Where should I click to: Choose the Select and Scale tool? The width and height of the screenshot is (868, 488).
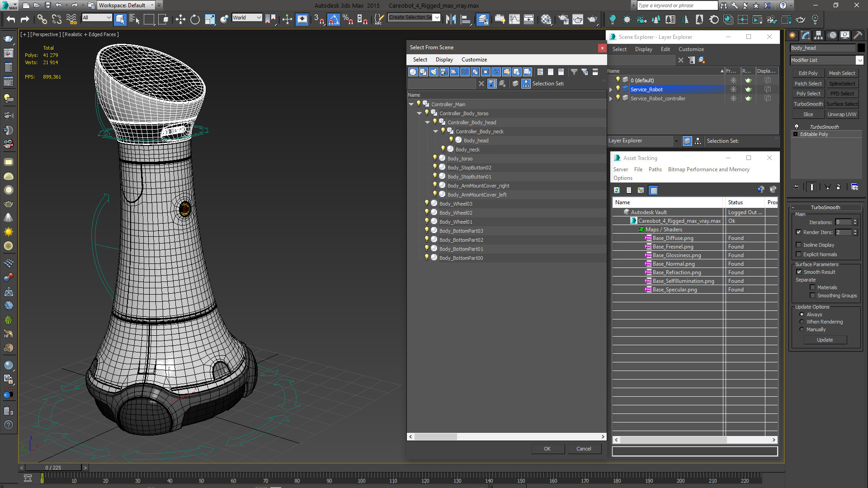(x=209, y=19)
